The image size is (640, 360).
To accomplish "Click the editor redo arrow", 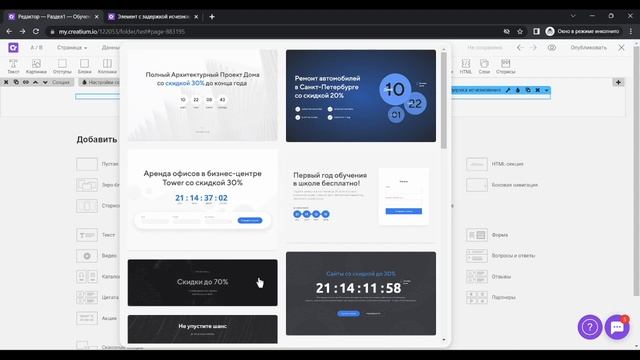I will pyautogui.click(x=534, y=48).
